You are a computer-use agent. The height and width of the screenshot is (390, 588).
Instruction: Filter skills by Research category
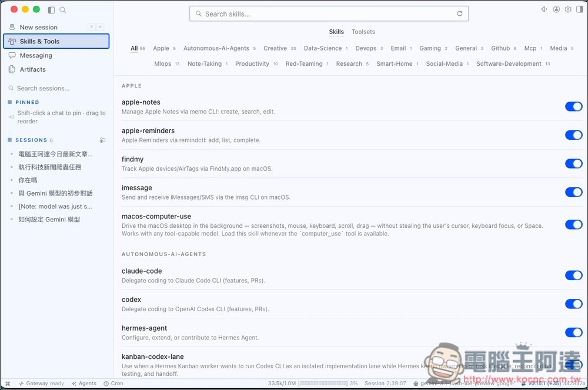click(x=352, y=63)
